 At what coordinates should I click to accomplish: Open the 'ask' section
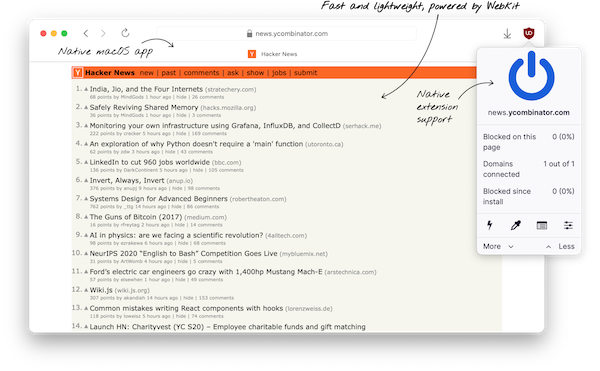pyautogui.click(x=233, y=73)
